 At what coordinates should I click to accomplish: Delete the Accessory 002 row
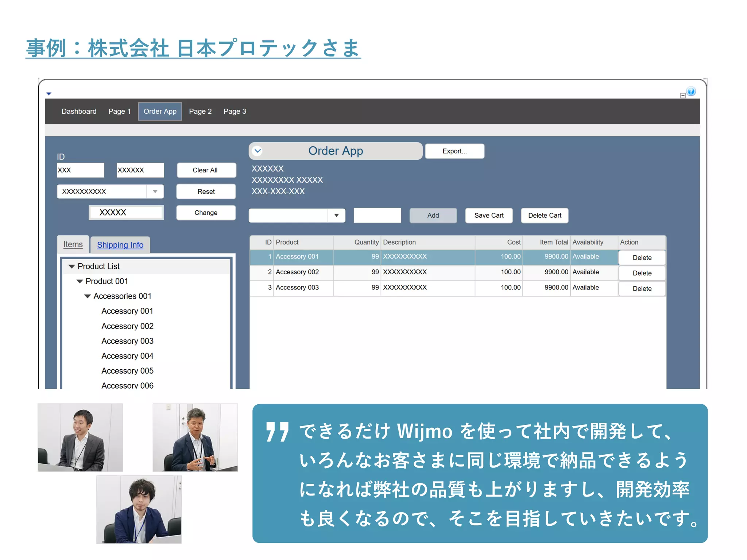pos(642,273)
